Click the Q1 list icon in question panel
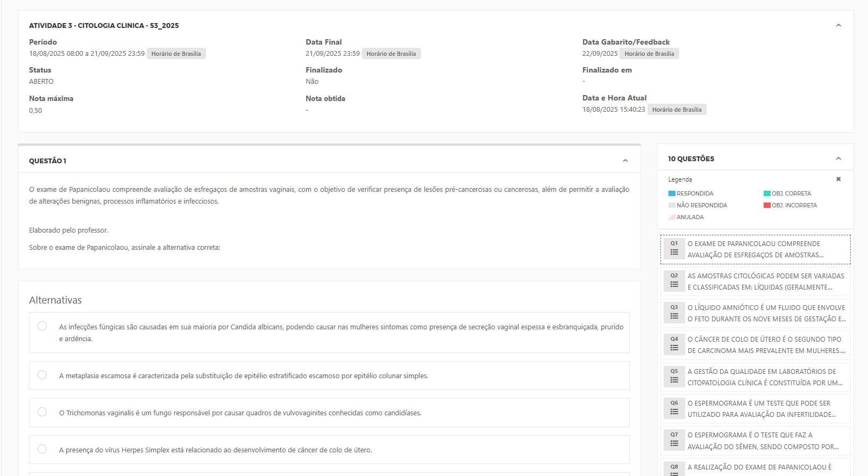This screenshot has width=868, height=476. click(674, 253)
